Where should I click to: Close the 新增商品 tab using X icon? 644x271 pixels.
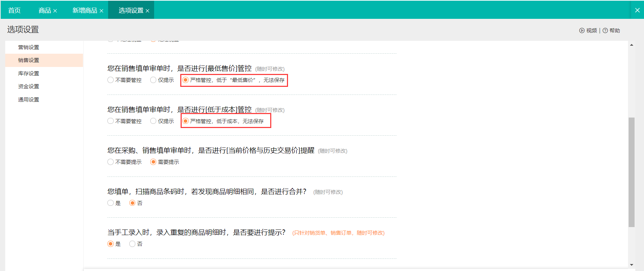point(101,11)
